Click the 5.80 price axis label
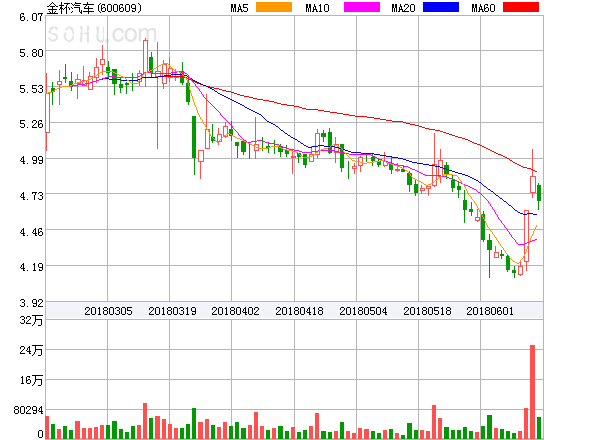Image resolution: width=600 pixels, height=440 pixels. coord(31,52)
